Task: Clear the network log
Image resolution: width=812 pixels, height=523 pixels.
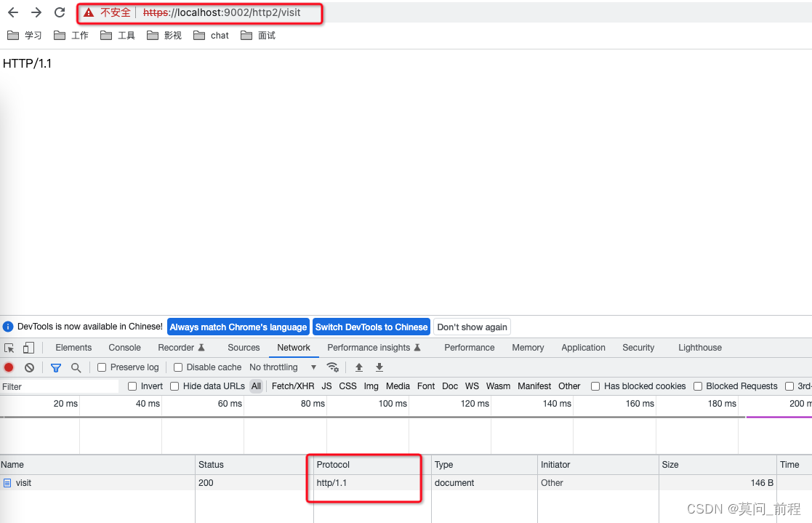Action: point(29,367)
